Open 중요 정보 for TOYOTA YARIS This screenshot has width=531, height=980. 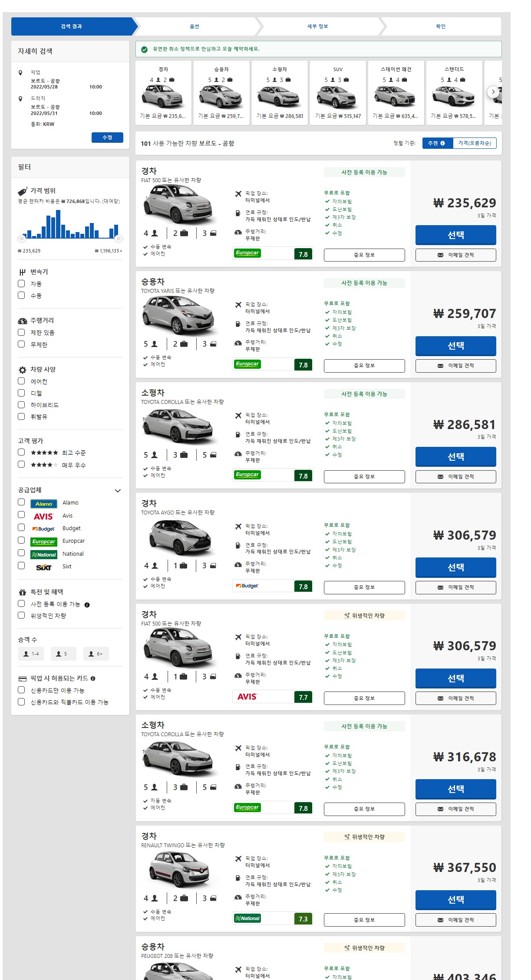point(364,366)
